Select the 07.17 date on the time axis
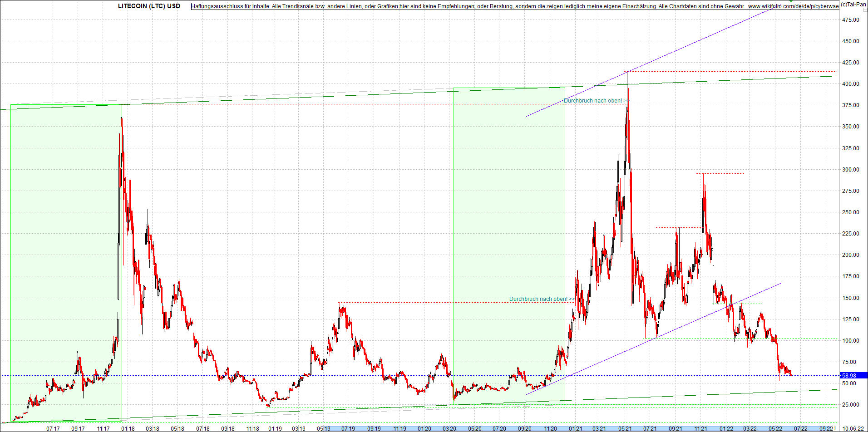868x432 pixels. coord(53,429)
